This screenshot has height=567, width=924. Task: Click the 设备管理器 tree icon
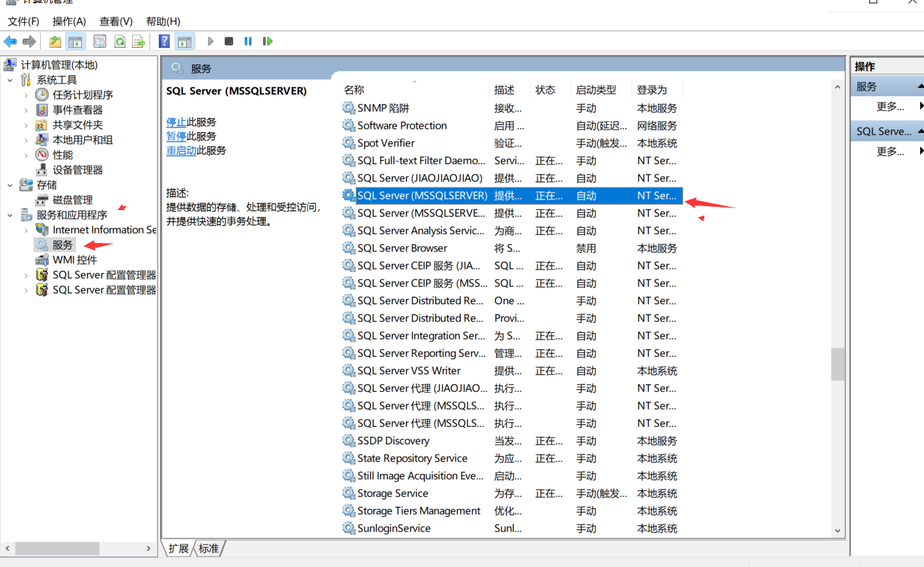tap(42, 170)
